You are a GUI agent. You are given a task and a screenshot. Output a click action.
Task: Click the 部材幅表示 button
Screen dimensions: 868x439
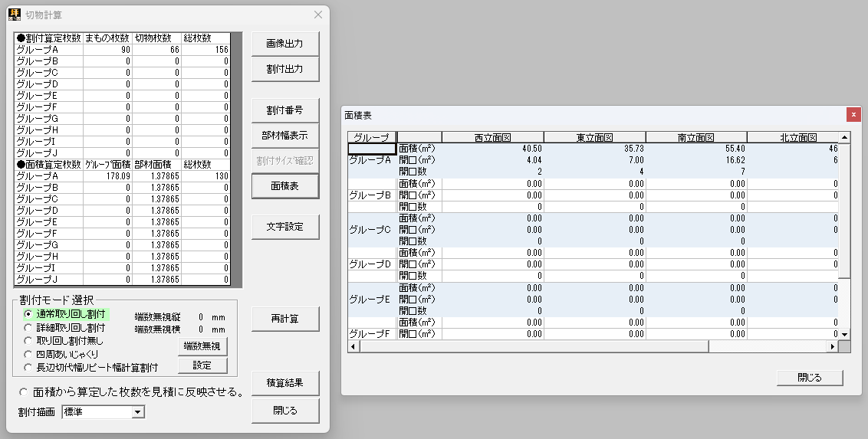tap(284, 136)
